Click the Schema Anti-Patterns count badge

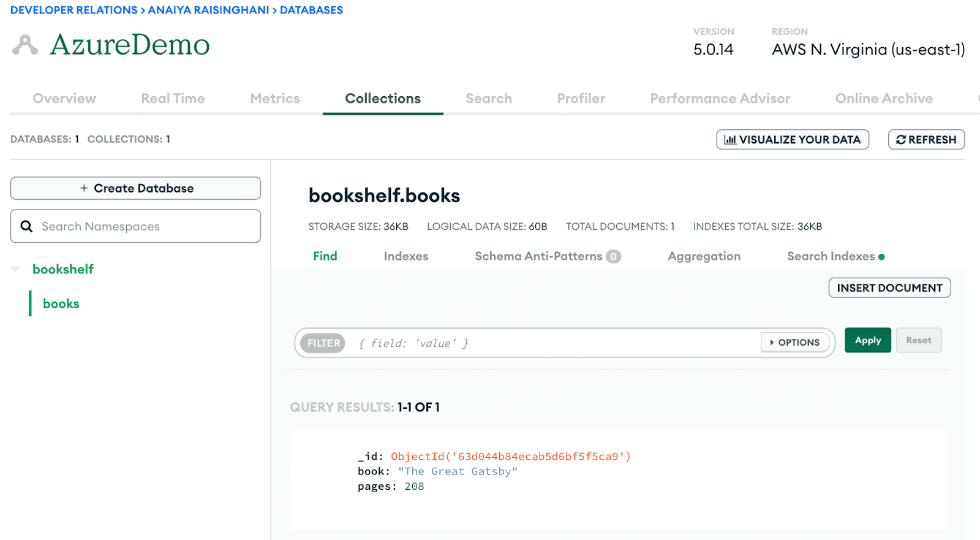click(613, 257)
